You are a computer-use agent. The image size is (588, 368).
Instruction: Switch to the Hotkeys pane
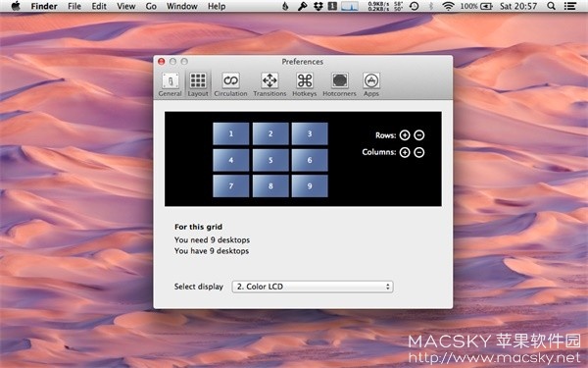point(305,84)
